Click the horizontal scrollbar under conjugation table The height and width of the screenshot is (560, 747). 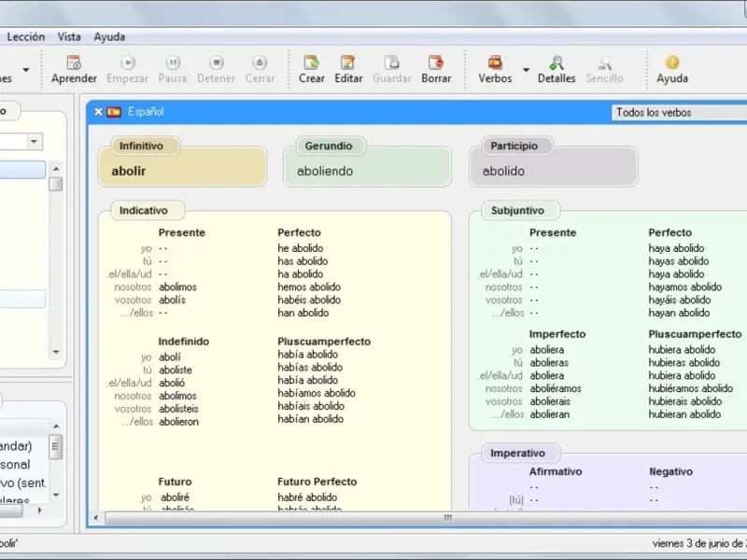pos(446,517)
